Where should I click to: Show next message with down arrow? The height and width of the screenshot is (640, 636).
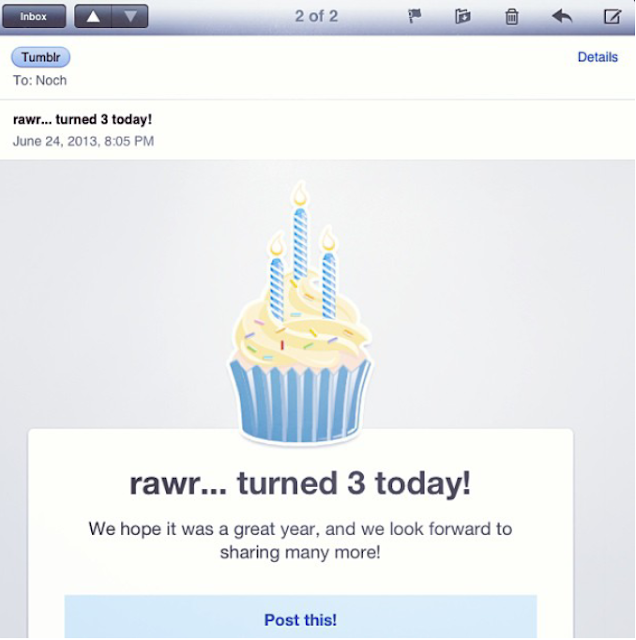[129, 16]
